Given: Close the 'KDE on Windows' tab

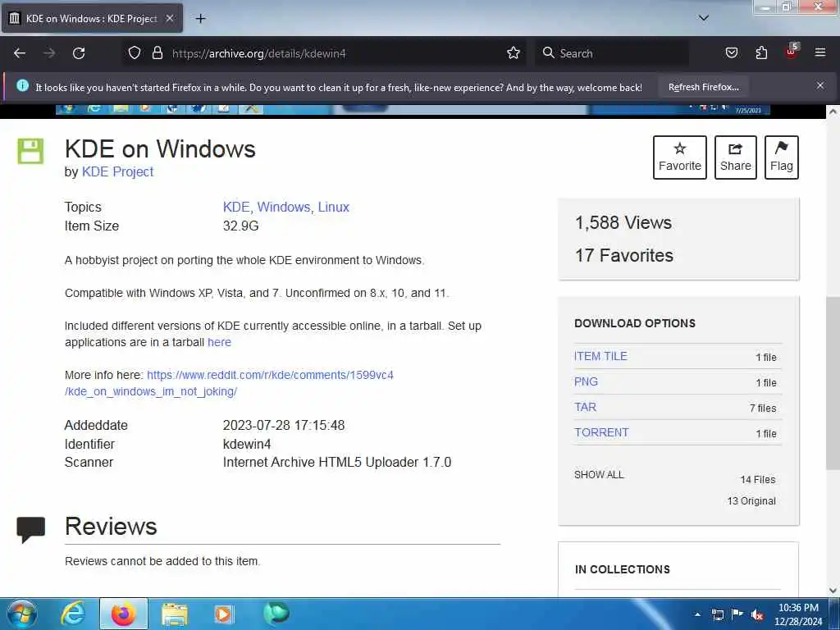Looking at the screenshot, I should click(169, 18).
